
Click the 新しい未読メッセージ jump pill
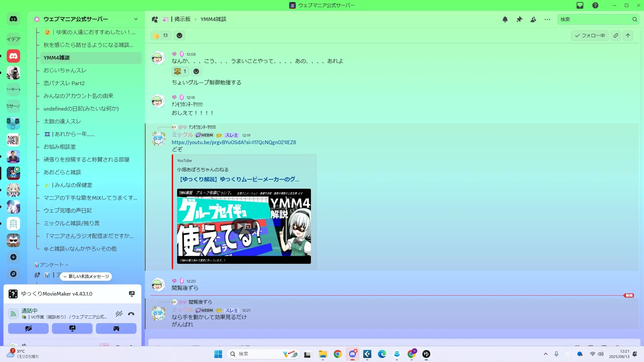[x=86, y=277]
